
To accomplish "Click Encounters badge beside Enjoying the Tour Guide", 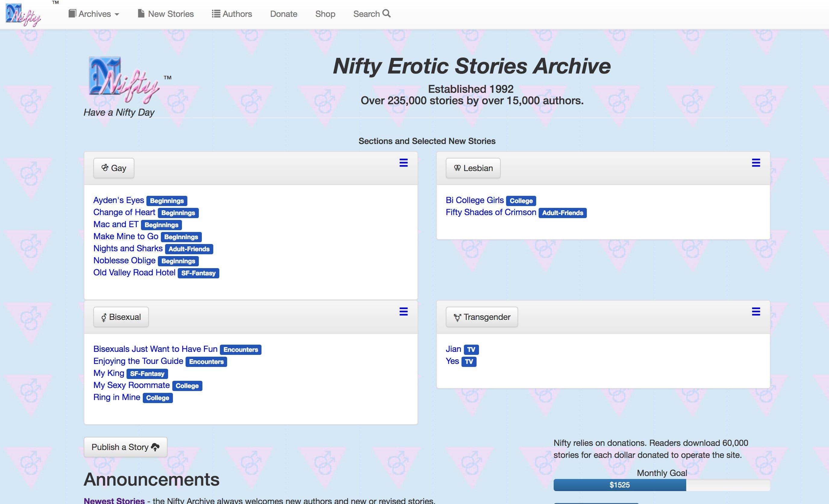I will tap(206, 362).
